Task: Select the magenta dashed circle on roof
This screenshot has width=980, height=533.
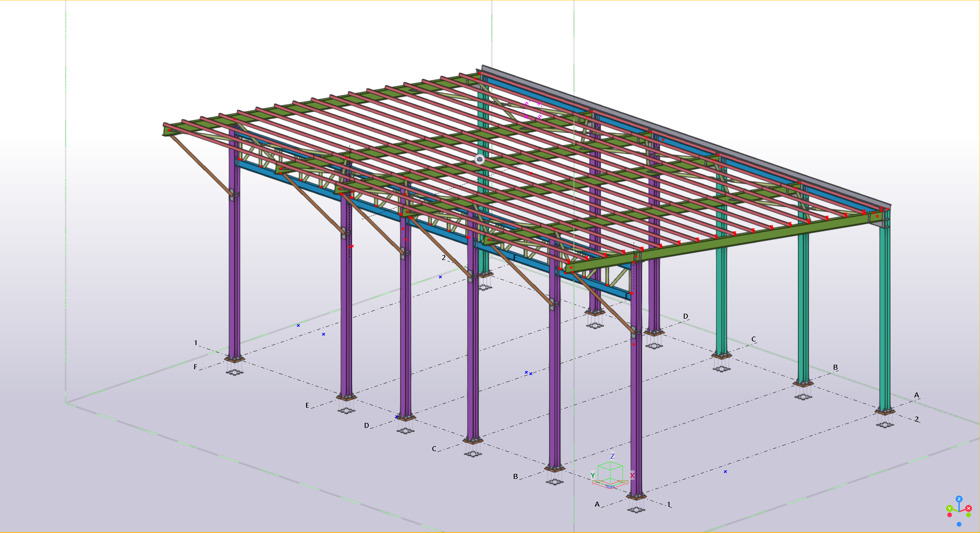Action: 533,110
